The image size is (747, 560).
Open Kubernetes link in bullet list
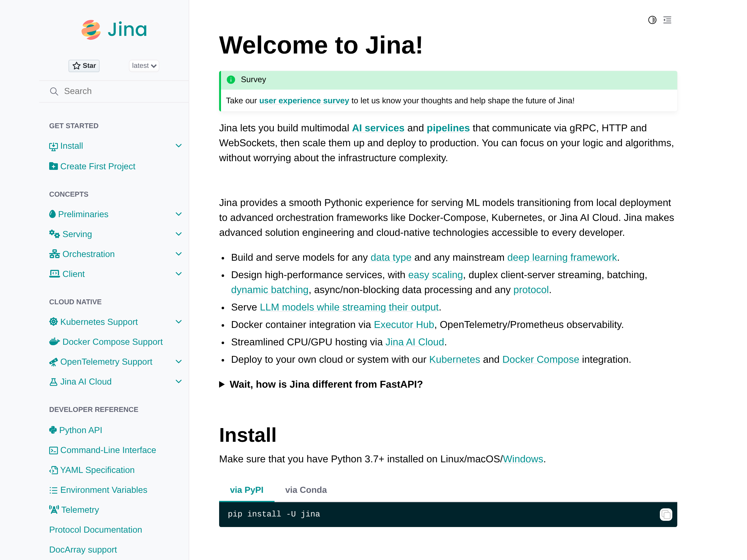point(454,360)
